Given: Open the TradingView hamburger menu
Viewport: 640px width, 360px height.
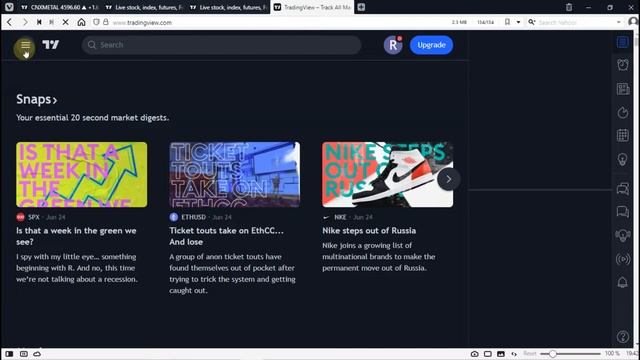Looking at the screenshot, I should point(25,46).
